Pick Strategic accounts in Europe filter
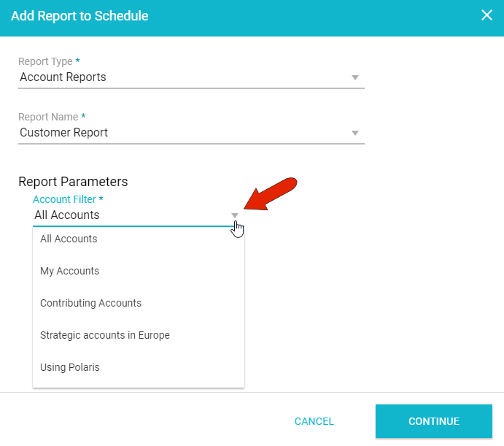Image resolution: width=504 pixels, height=446 pixels. (104, 335)
